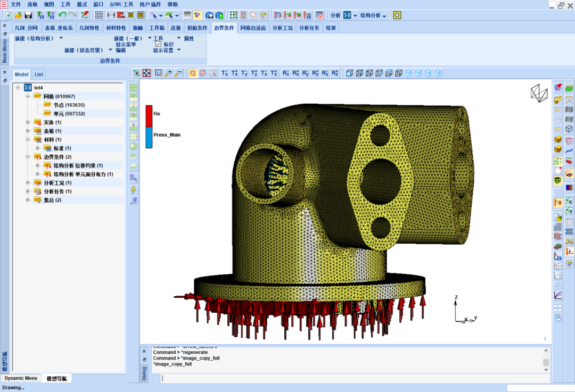Image resolution: width=575 pixels, height=392 pixels.
Task: Open the 结构分析 dropdown in top toolbar
Action: click(373, 15)
